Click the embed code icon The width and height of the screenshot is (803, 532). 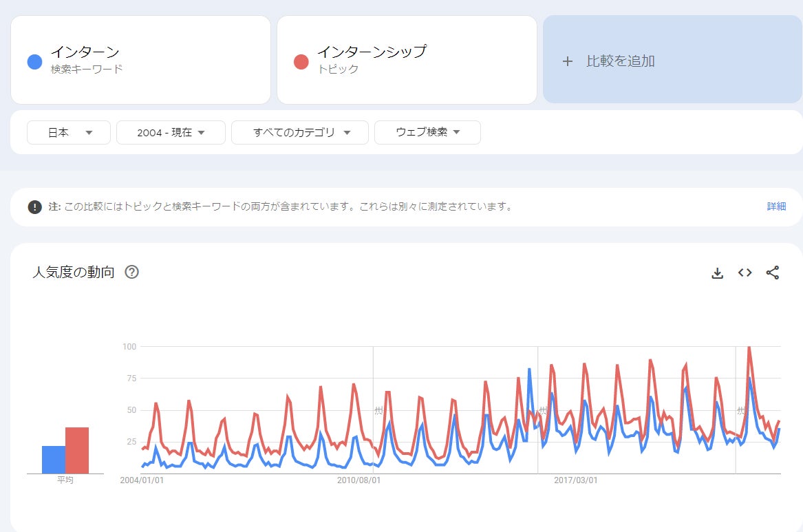click(x=745, y=273)
